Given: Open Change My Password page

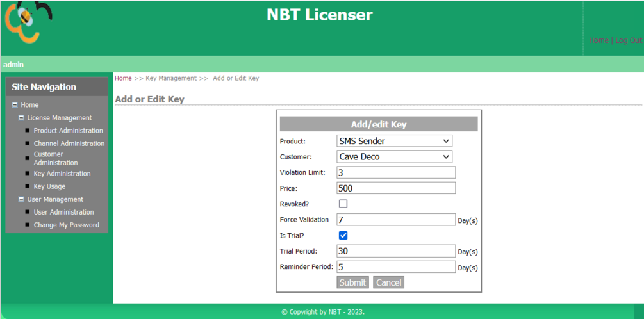Looking at the screenshot, I should coord(66,225).
